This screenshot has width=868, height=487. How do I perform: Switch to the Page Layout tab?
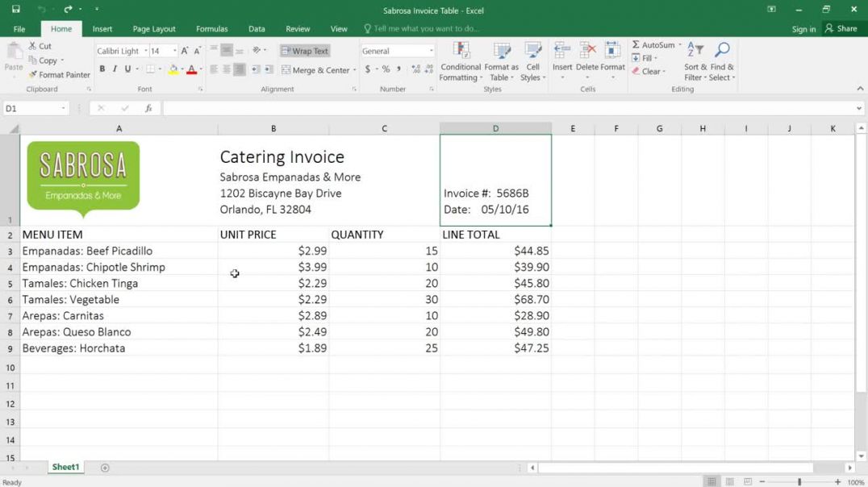coord(154,29)
